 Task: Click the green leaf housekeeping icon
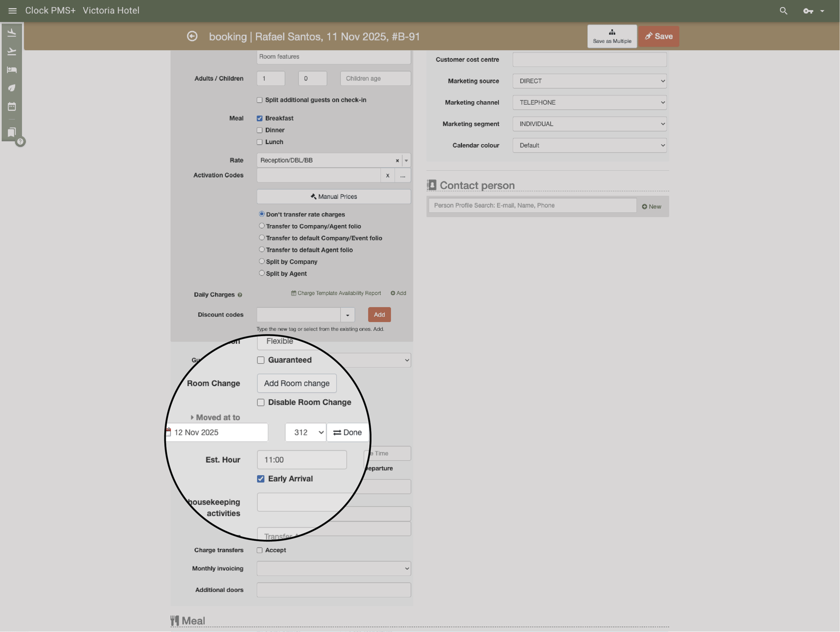click(x=11, y=88)
